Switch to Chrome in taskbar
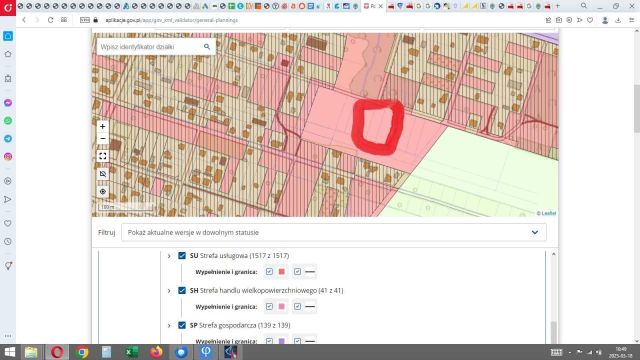The width and height of the screenshot is (640, 360). click(x=82, y=352)
